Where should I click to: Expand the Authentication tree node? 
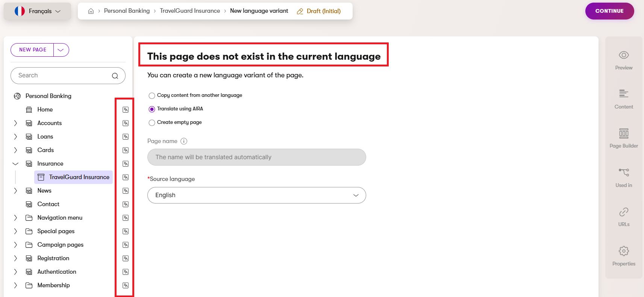15,272
